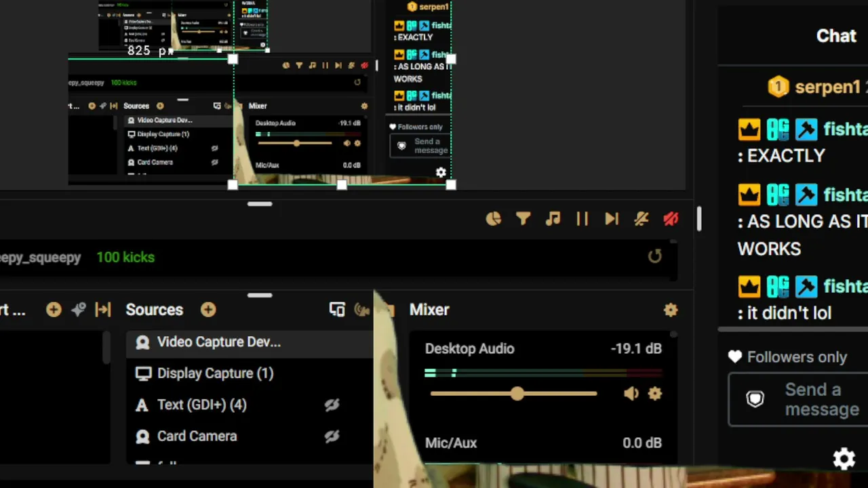
Task: Click the full-size heart icon beside Followers only
Action: click(735, 357)
